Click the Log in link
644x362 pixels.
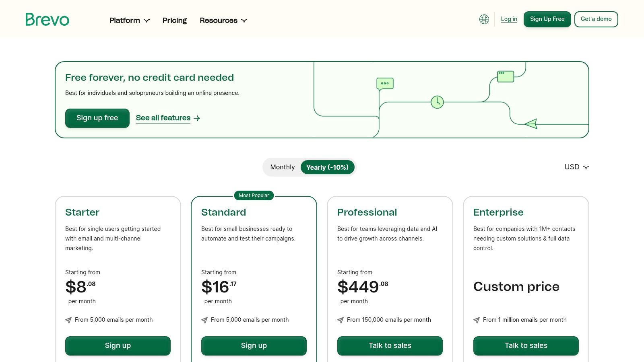(509, 19)
